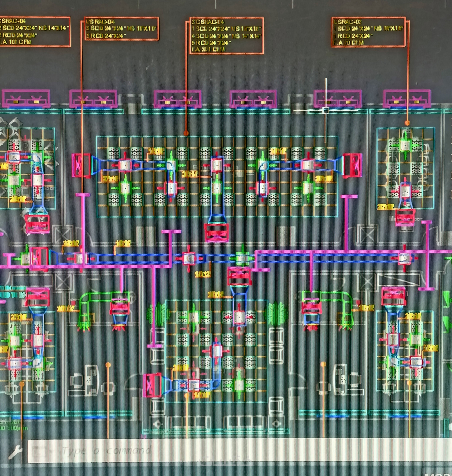Select the red AC unit at right end of large room duct

point(353,166)
